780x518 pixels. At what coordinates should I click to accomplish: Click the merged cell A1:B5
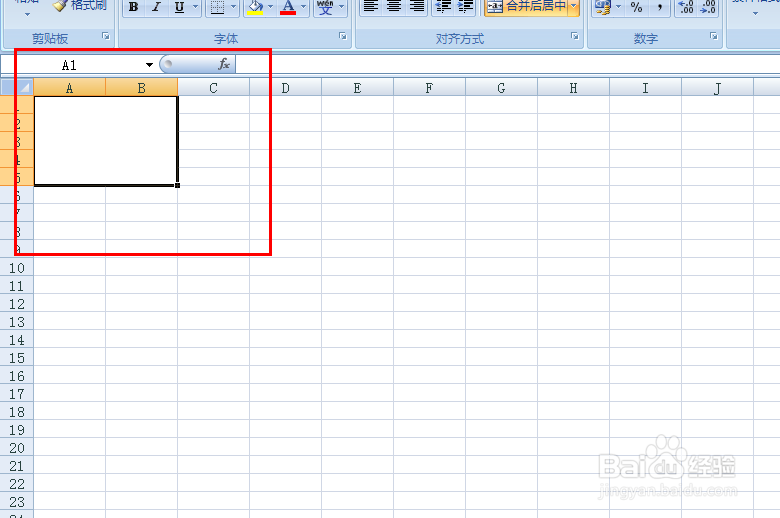pos(105,141)
